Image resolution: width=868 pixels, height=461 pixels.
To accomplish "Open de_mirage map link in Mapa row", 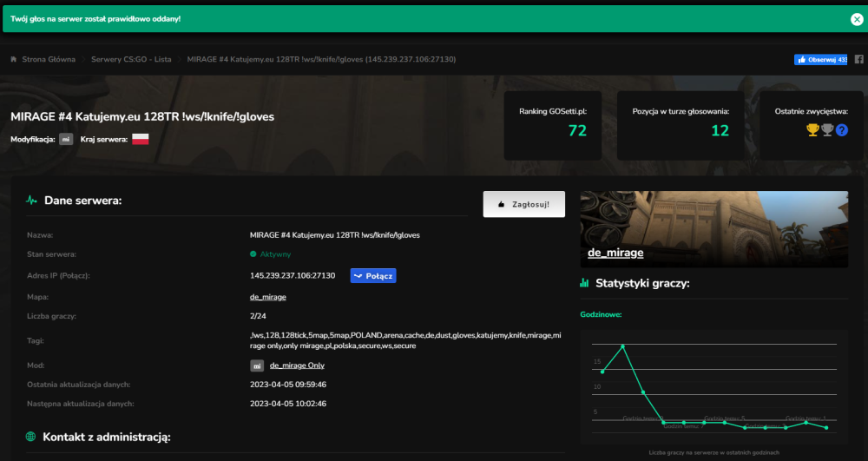I will click(268, 297).
